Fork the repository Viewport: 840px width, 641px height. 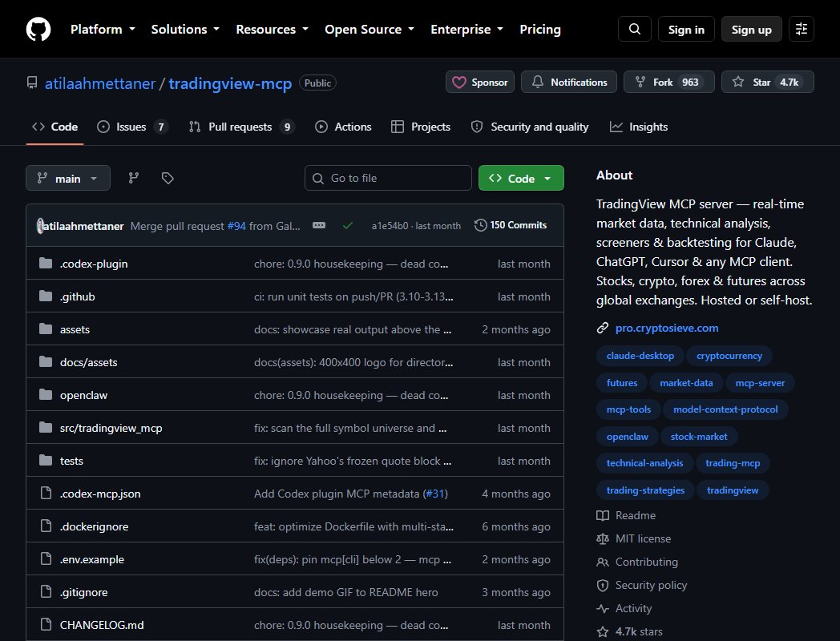(669, 82)
